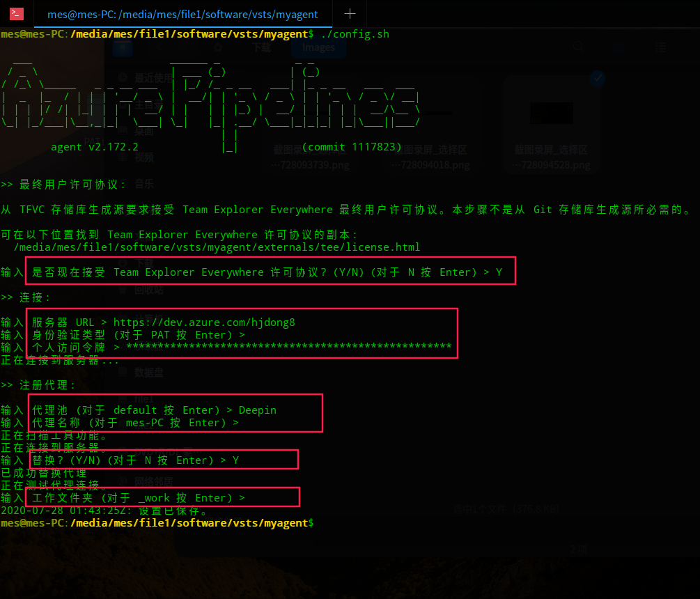
Task: Select the mes@mes-PC myagent terminal tab
Action: coord(182,15)
